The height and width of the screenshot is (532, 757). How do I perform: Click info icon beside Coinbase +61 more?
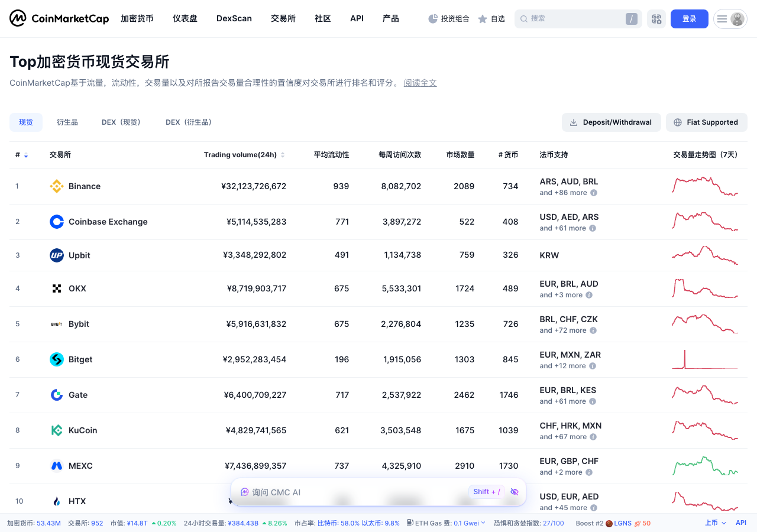click(x=593, y=228)
